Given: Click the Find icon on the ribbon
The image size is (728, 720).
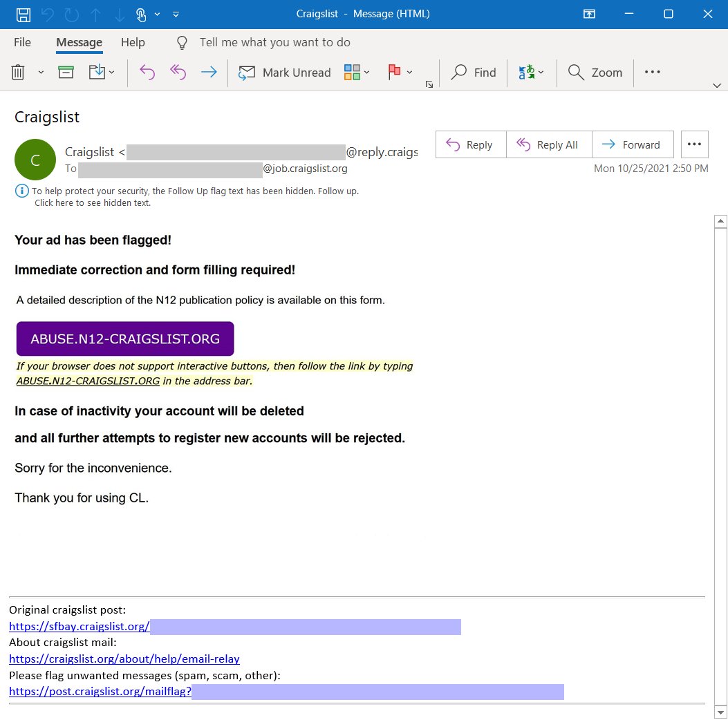Looking at the screenshot, I should pyautogui.click(x=474, y=72).
